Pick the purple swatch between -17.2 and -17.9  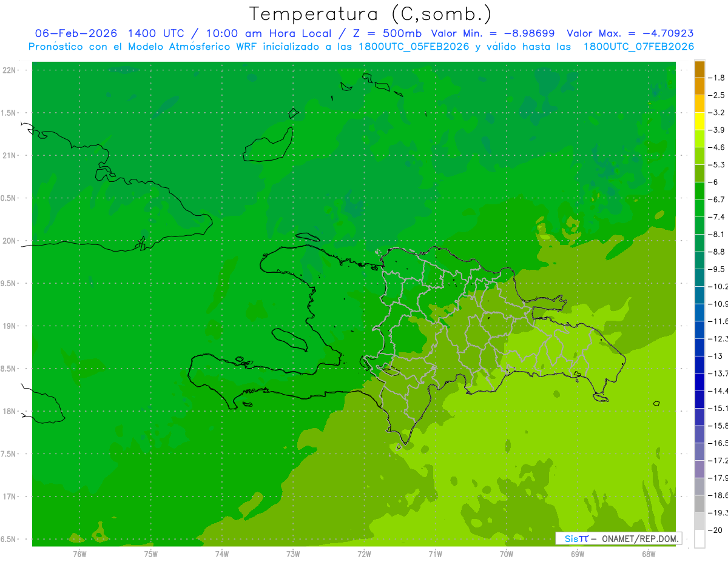(x=699, y=469)
